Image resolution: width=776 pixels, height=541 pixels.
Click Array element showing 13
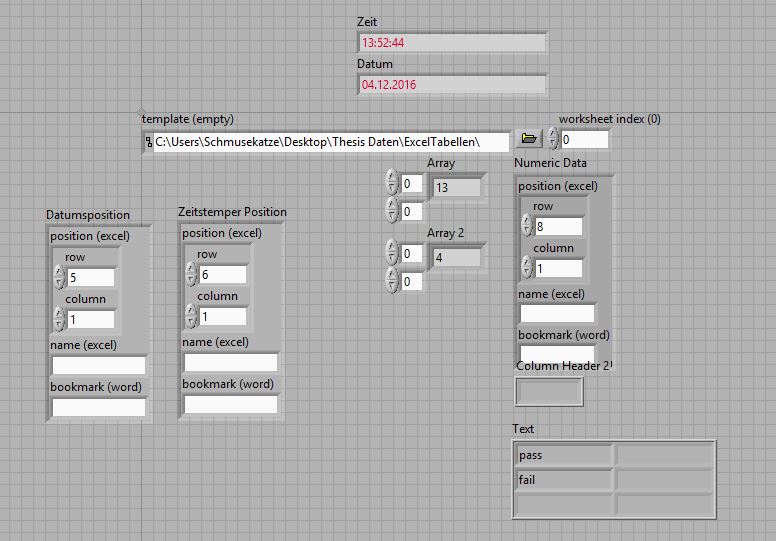coord(457,188)
